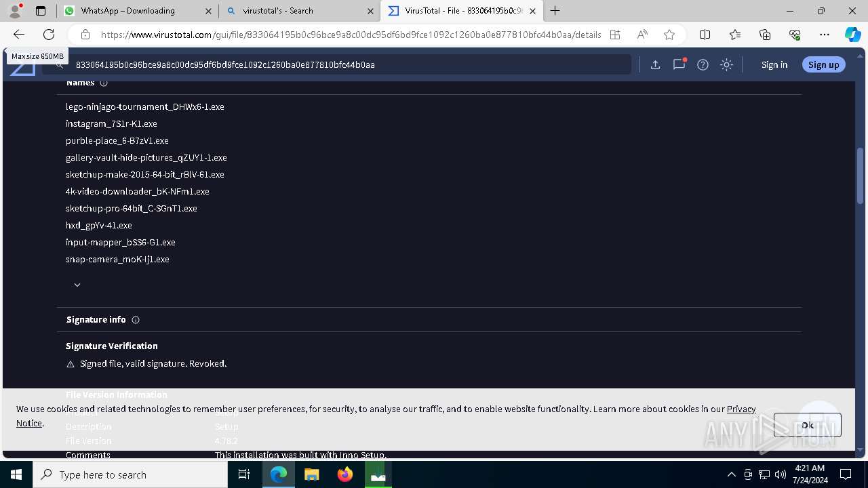This screenshot has height=488, width=868.
Task: Open the notification center icon
Action: pyautogui.click(x=846, y=474)
